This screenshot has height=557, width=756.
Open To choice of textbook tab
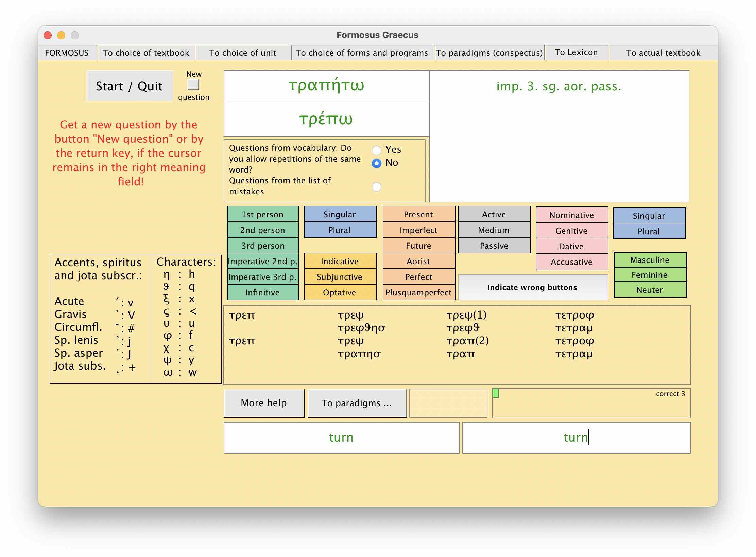(146, 53)
